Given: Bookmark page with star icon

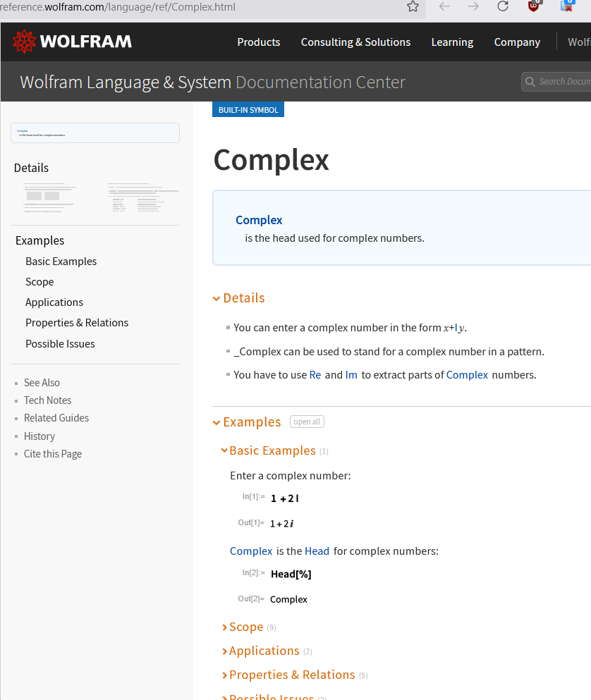Looking at the screenshot, I should (413, 7).
